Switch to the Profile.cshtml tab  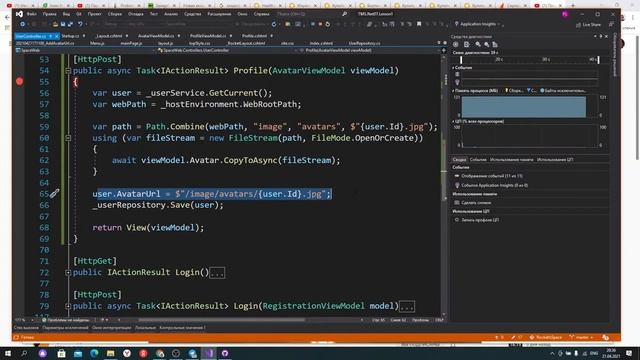pyautogui.click(x=254, y=36)
